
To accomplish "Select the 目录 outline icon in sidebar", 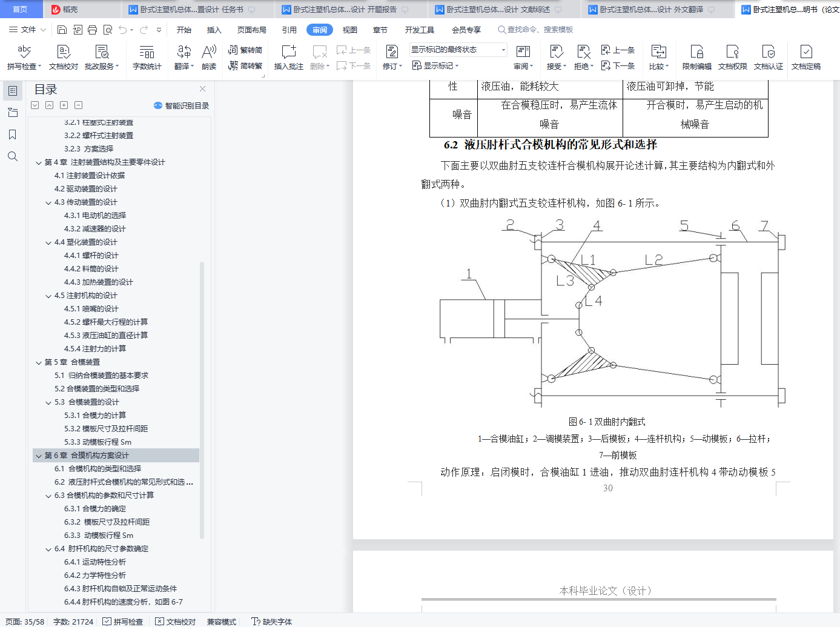I will point(12,91).
